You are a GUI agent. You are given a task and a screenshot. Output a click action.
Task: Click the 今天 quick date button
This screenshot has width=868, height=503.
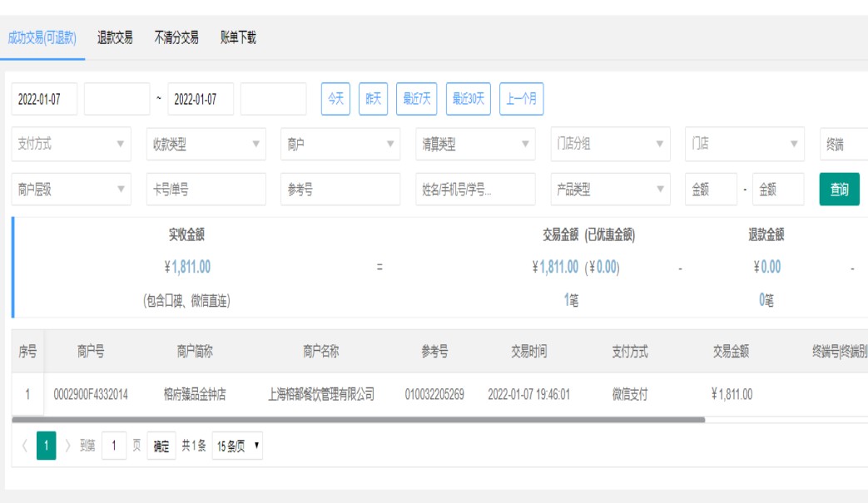335,99
